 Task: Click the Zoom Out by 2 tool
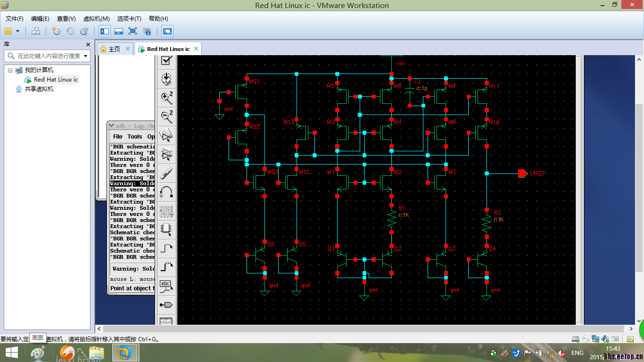point(166,116)
